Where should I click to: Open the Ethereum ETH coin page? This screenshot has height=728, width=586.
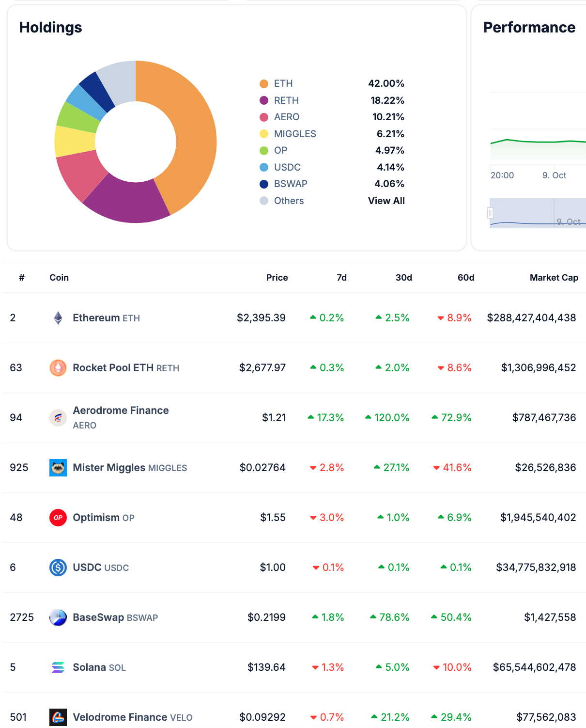tap(107, 318)
